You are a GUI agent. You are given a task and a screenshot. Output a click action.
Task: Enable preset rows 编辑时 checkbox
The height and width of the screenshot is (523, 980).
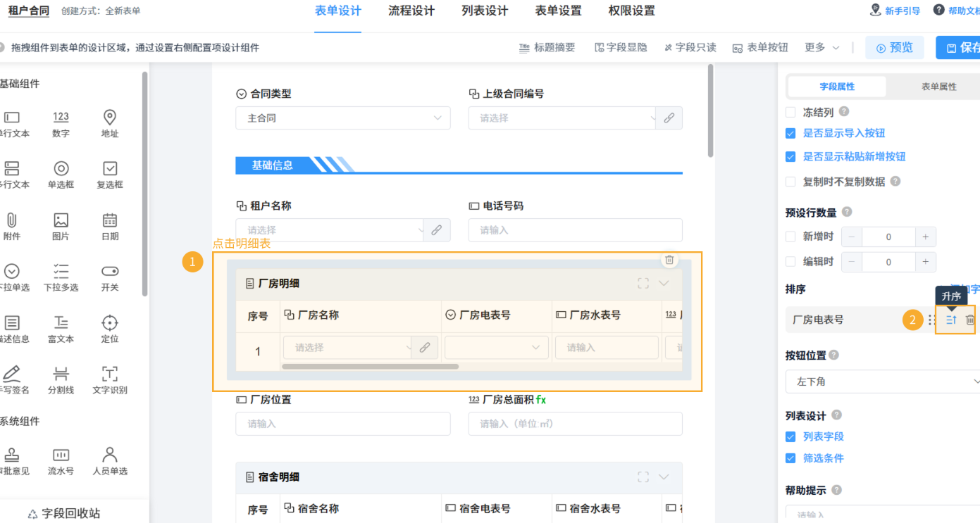[790, 261]
